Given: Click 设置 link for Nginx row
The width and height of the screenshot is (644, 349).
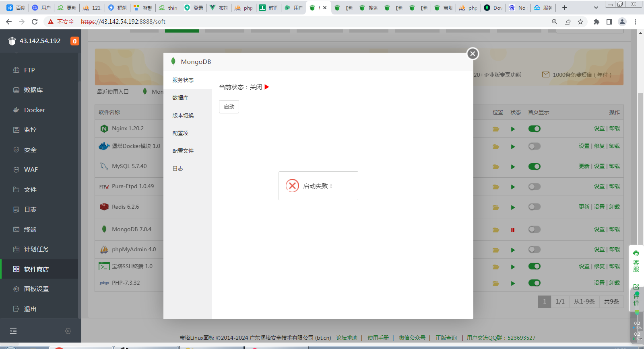Looking at the screenshot, I should pyautogui.click(x=599, y=128).
